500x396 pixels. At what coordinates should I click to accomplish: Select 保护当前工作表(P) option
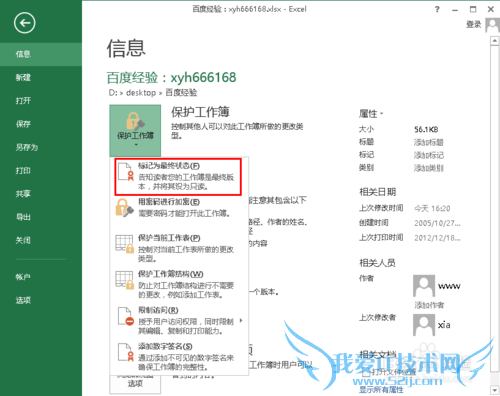pyautogui.click(x=179, y=248)
